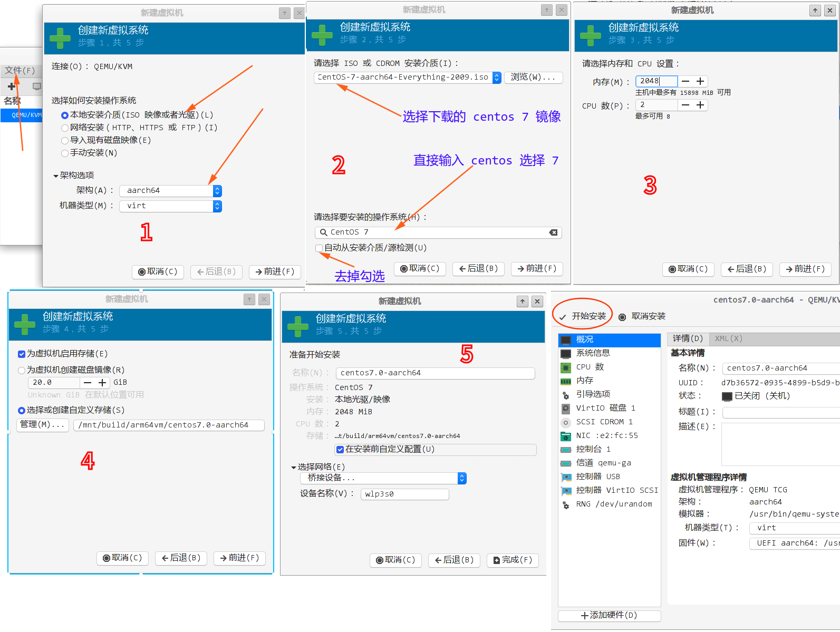The height and width of the screenshot is (632, 840).
Task: Collapse the 选择网络 expander
Action: [x=294, y=467]
